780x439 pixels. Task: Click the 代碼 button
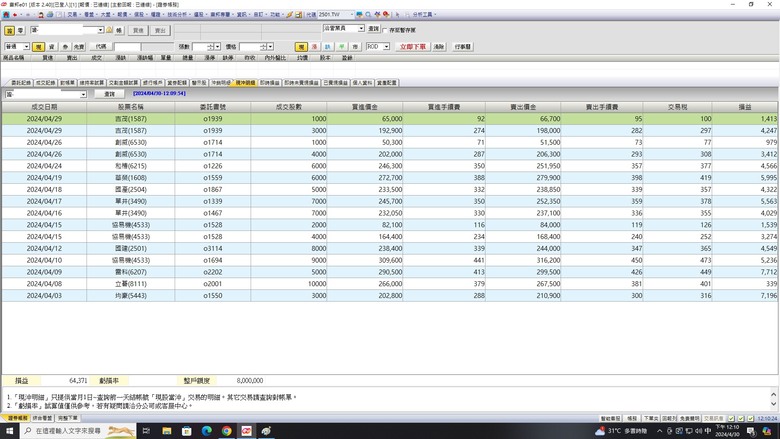pos(101,47)
